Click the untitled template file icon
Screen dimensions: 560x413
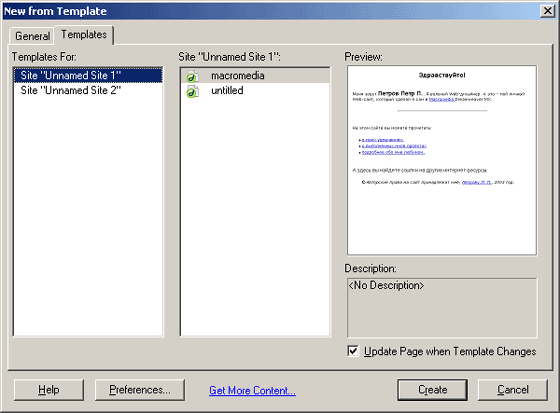click(192, 91)
